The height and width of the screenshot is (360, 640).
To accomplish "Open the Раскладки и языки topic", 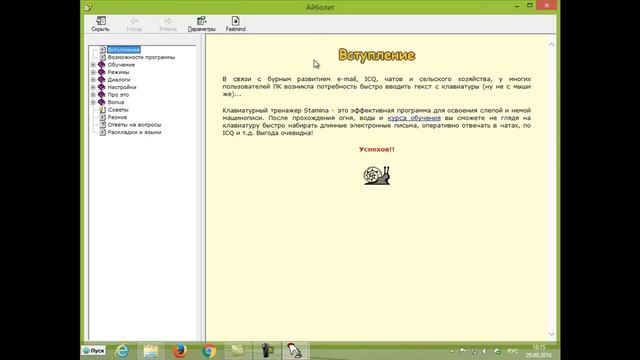I will 134,132.
